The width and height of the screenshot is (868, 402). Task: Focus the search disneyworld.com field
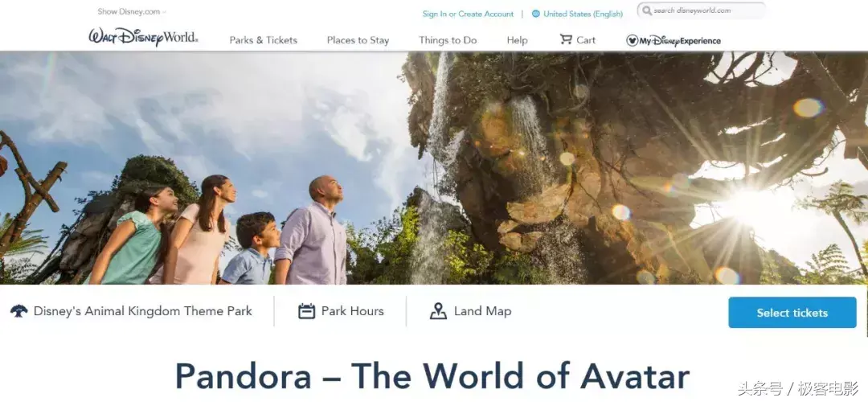pos(702,10)
